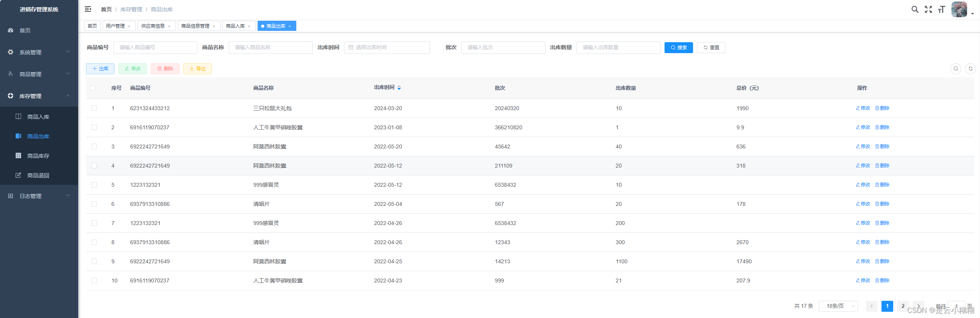Delete row 1 三只松鼠大礼包 record
The width and height of the screenshot is (980, 318).
[882, 108]
